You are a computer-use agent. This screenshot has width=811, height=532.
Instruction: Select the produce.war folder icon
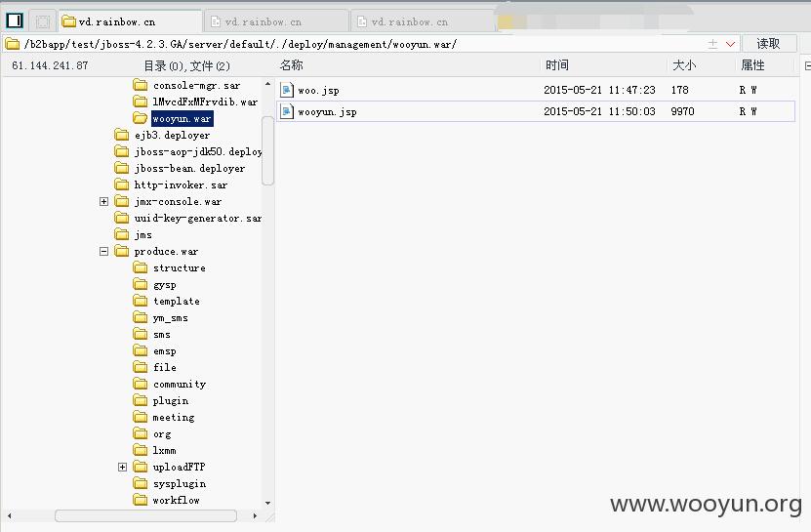(122, 251)
